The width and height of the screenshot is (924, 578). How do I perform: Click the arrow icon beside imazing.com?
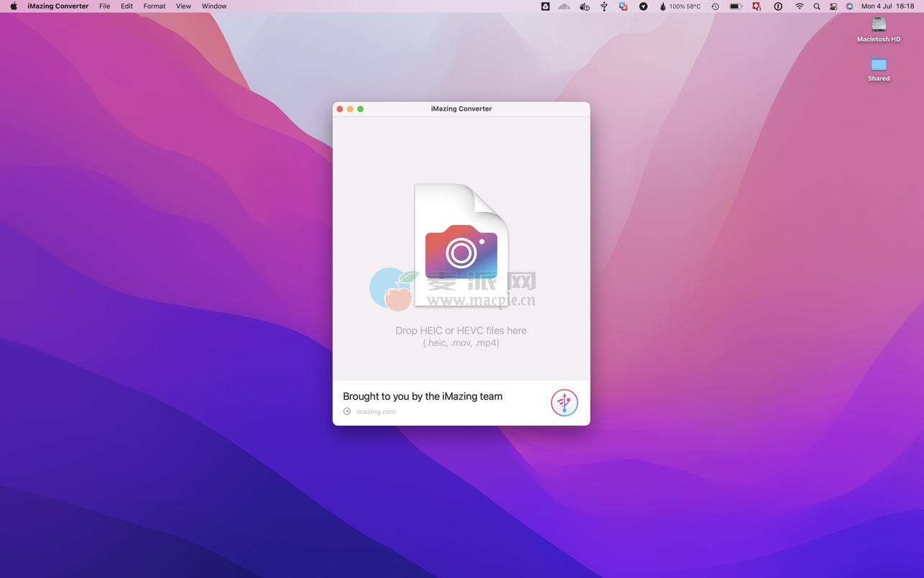pyautogui.click(x=347, y=412)
